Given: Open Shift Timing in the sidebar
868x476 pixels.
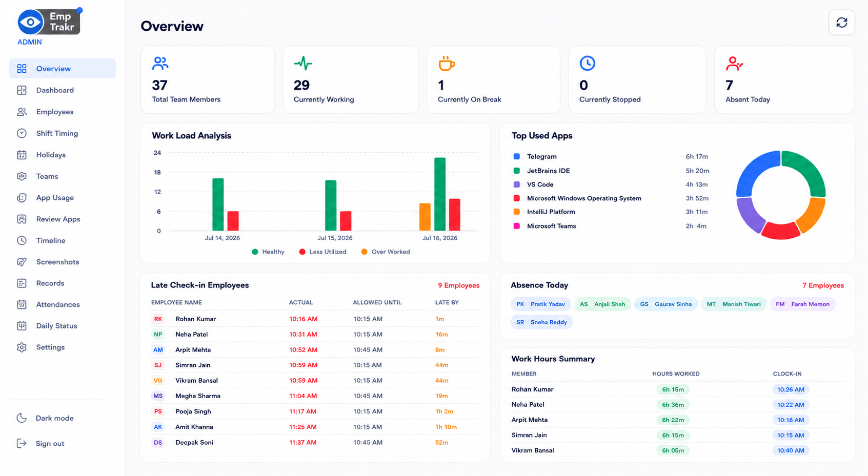Looking at the screenshot, I should point(63,133).
